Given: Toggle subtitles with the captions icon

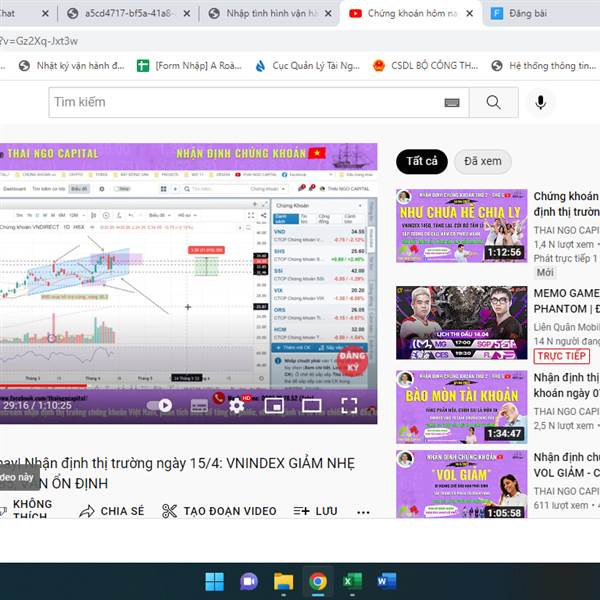Looking at the screenshot, I should 199,405.
